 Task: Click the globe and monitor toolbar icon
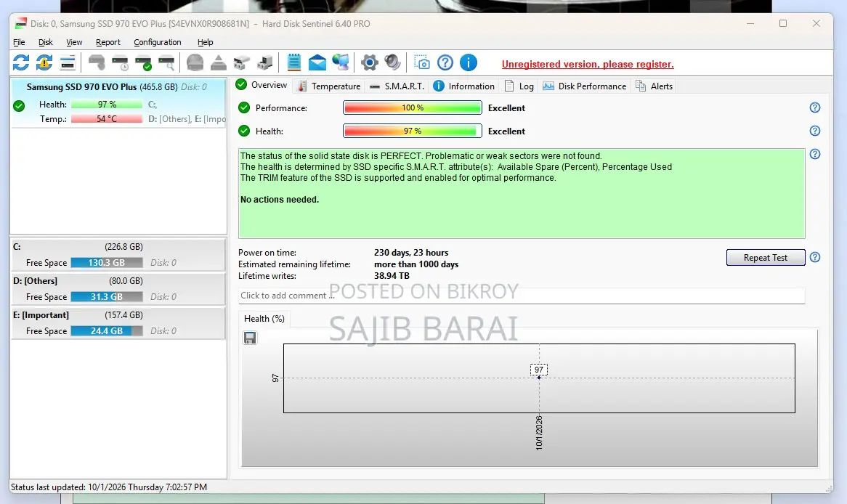[x=341, y=62]
